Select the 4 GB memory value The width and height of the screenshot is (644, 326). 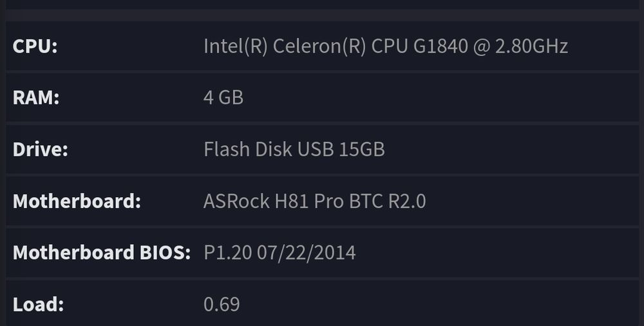pyautogui.click(x=223, y=98)
